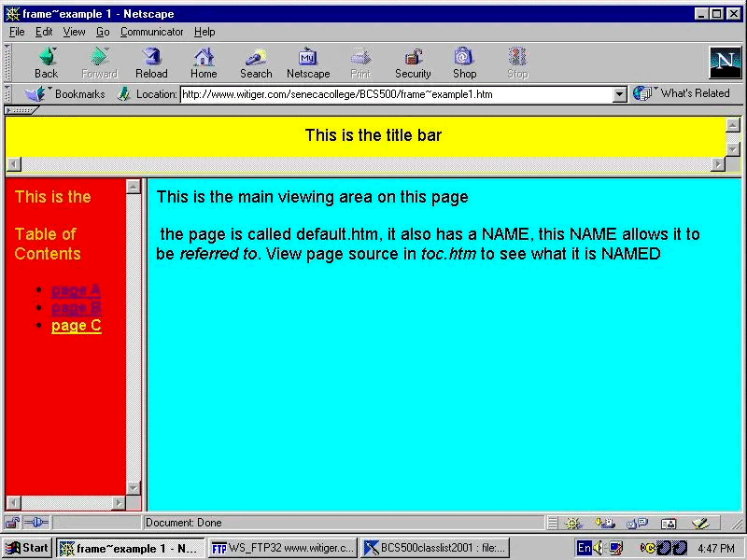Click contents frame scroll down arrow
Viewport: 747px width, 560px height.
pos(134,488)
